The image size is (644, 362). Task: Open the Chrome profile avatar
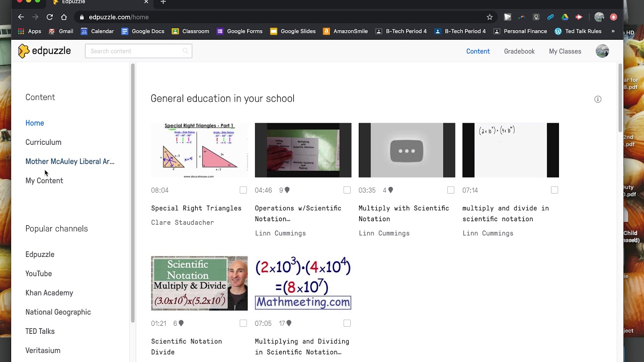599,17
